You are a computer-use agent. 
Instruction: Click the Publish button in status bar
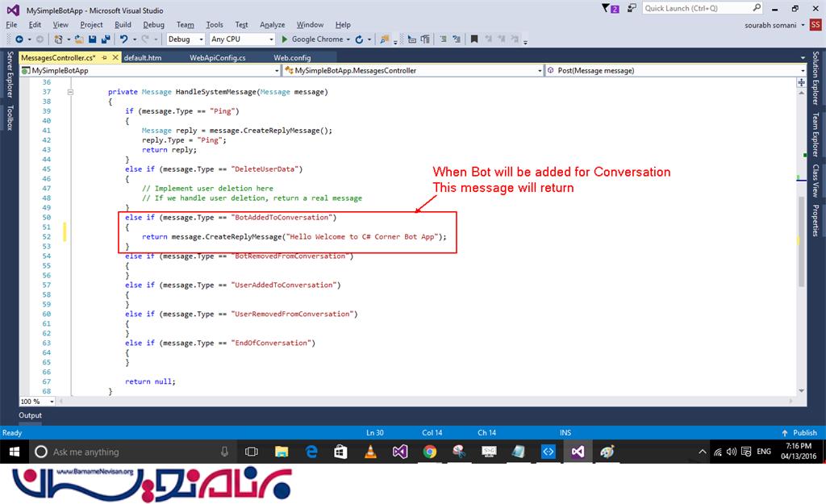coord(799,433)
